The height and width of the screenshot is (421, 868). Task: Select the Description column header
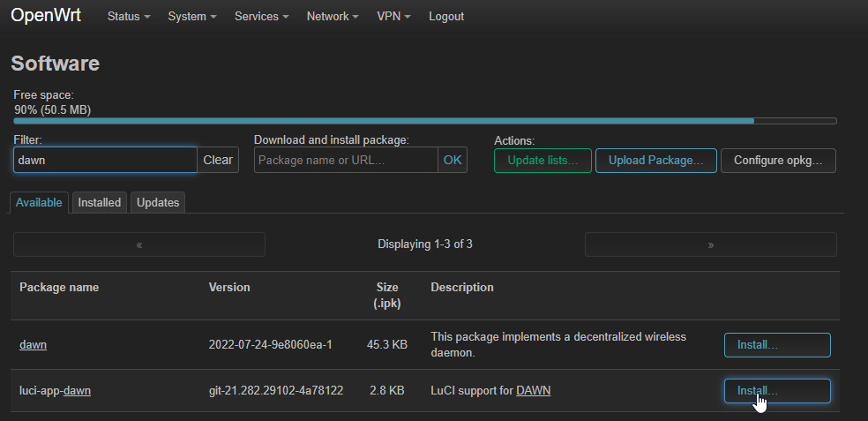(x=462, y=288)
